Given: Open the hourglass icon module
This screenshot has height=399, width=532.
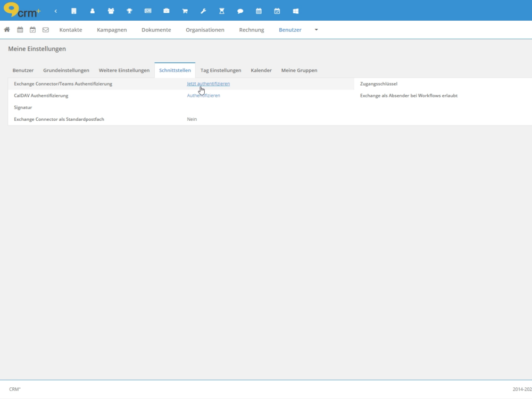Looking at the screenshot, I should tap(222, 11).
